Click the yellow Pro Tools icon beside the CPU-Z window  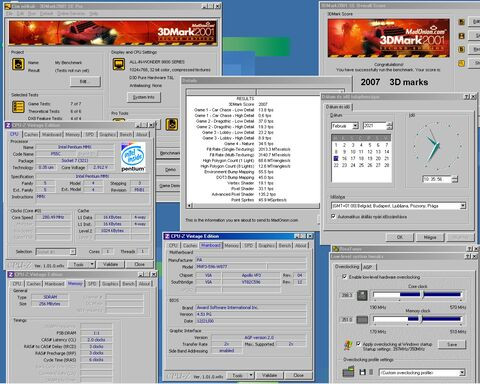(x=172, y=124)
